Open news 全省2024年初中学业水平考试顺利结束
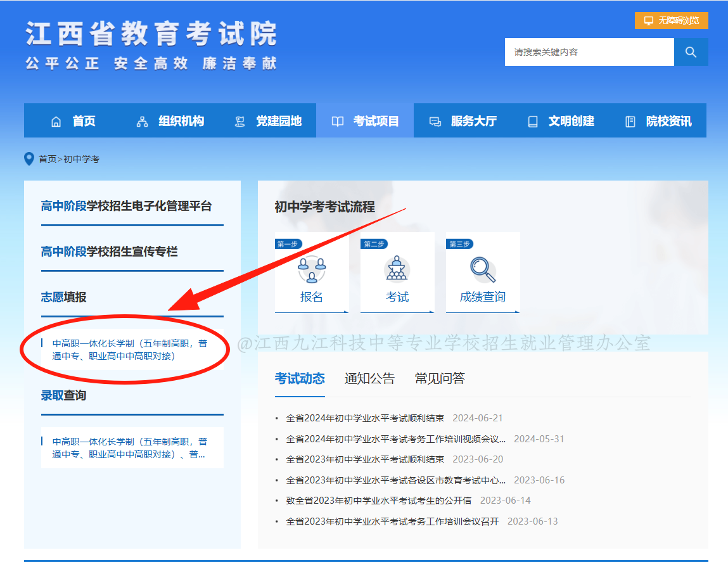The width and height of the screenshot is (728, 562). pos(365,418)
